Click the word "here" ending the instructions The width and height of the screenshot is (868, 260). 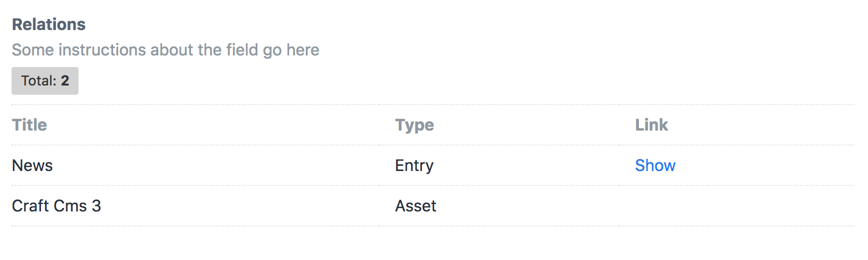(x=302, y=50)
